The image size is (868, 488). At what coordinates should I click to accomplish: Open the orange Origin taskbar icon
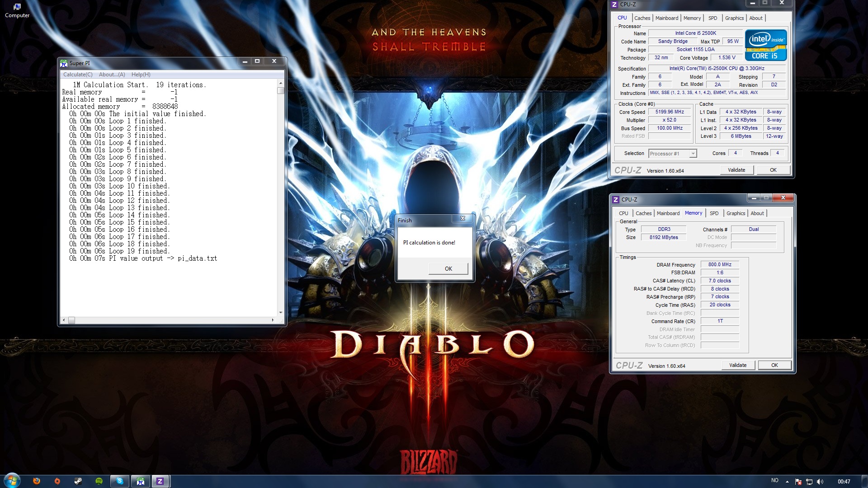57,481
